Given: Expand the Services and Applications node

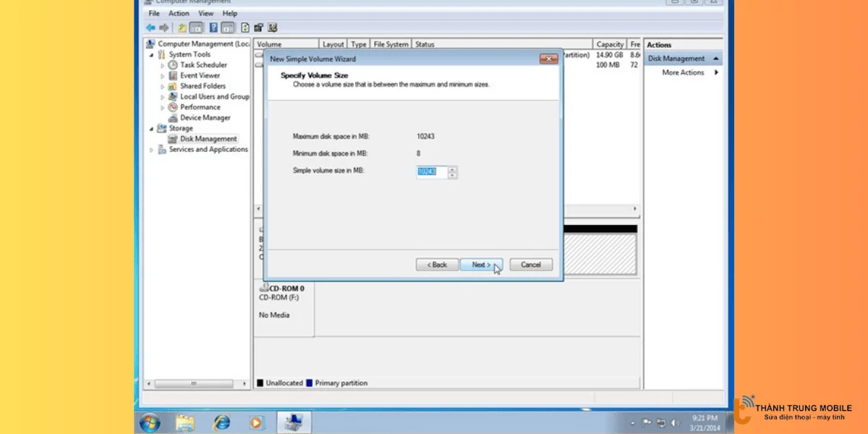Looking at the screenshot, I should (x=152, y=150).
